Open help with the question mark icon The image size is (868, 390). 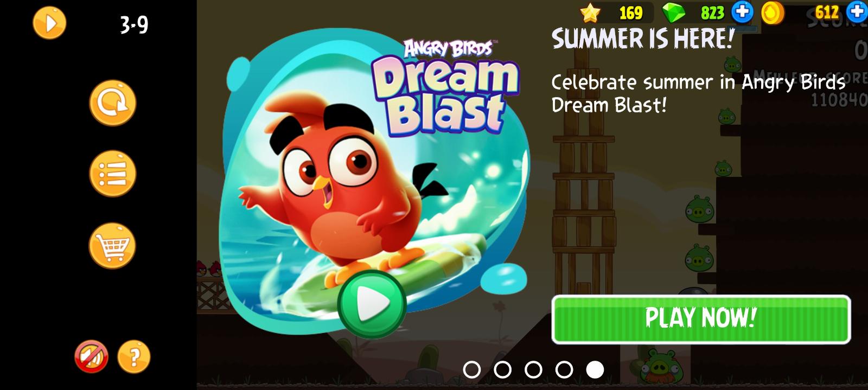(133, 356)
